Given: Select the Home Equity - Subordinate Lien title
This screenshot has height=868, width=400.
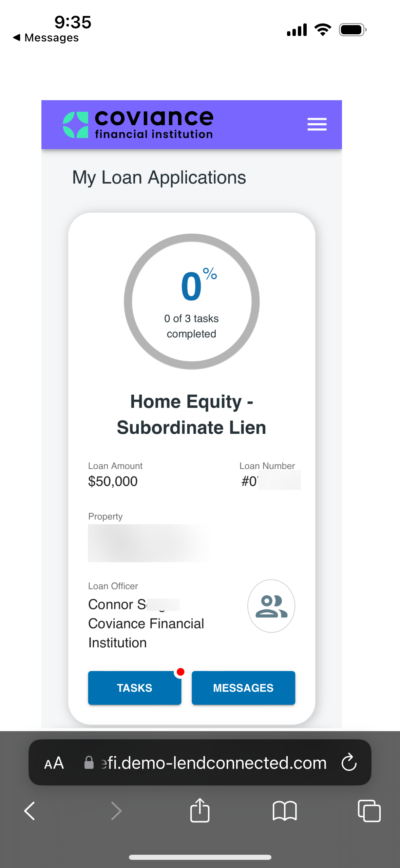Looking at the screenshot, I should [192, 414].
